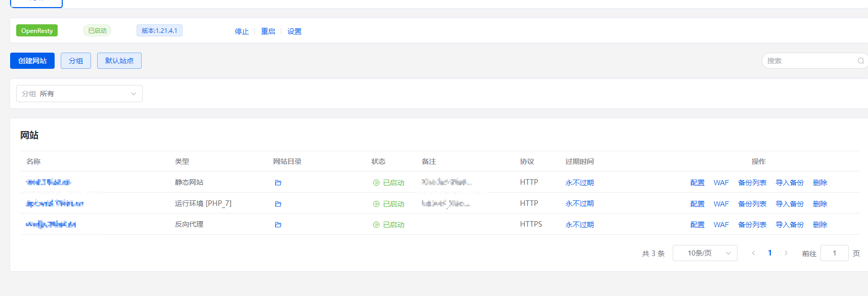Click the magnifier icon in search box
Viewport: 868px width, 296px height.
[860, 61]
